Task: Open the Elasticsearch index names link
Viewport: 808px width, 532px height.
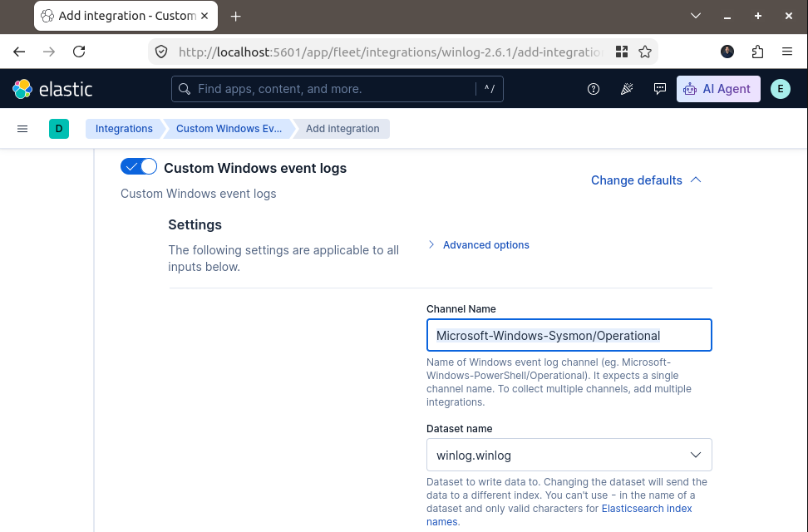Action: (x=559, y=515)
